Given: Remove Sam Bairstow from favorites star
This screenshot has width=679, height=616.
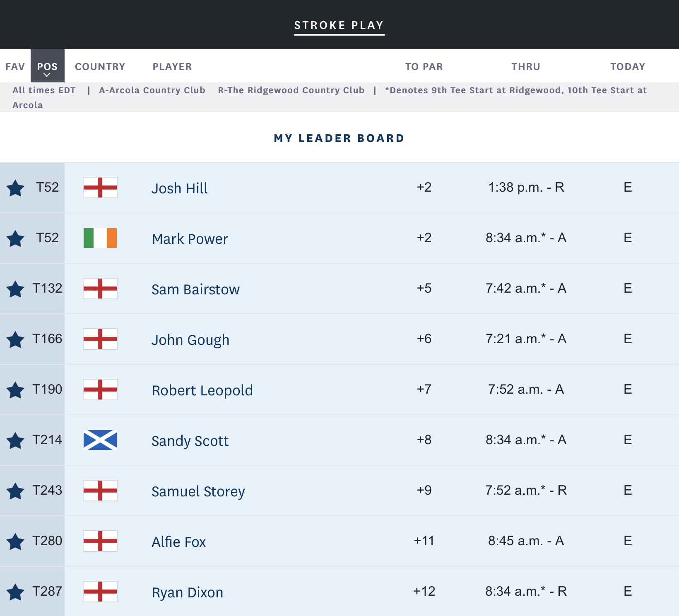Looking at the screenshot, I should (x=15, y=289).
